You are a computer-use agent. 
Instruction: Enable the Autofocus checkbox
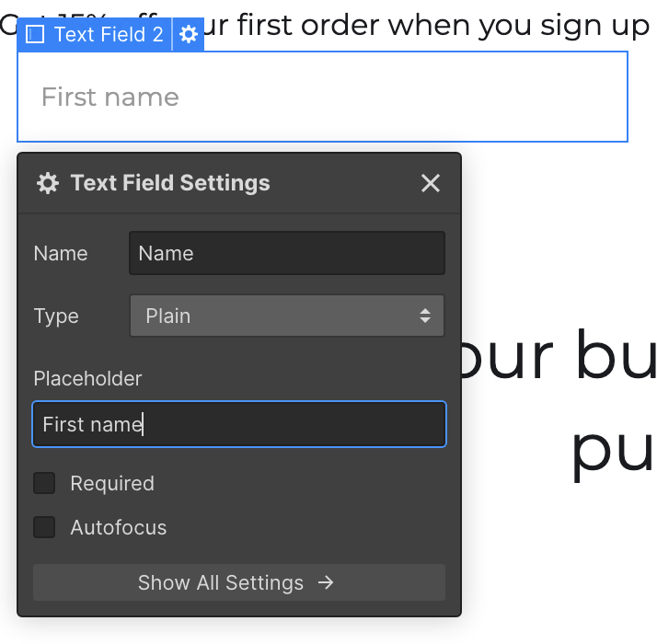44,527
